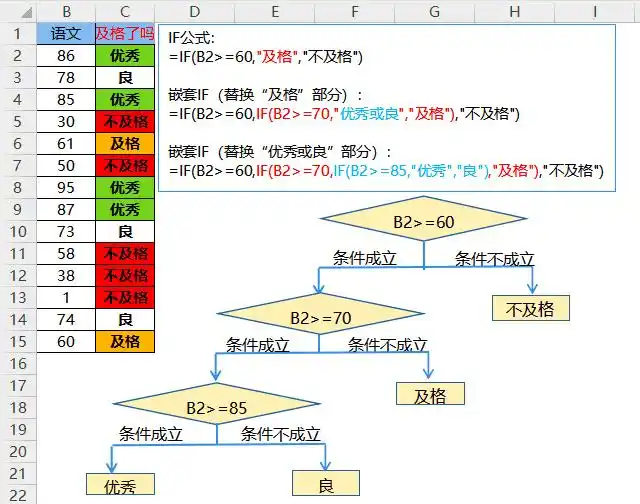Select column F header
640x504 pixels.
coord(355,11)
